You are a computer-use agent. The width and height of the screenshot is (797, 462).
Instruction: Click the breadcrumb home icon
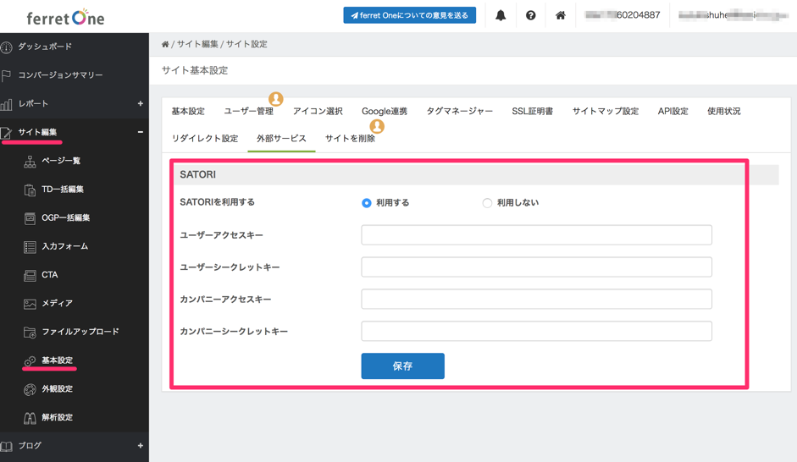(165, 44)
